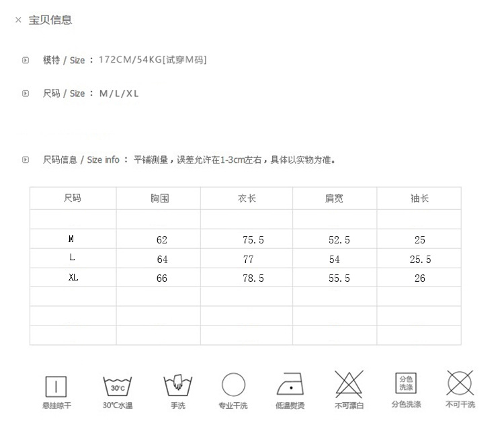
Task: Click the 分色洗涤 caption below the square icon
Action: [x=407, y=404]
